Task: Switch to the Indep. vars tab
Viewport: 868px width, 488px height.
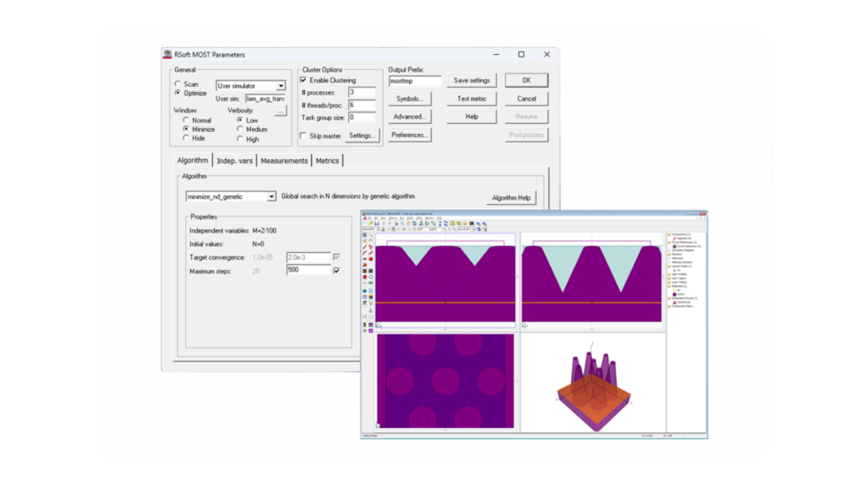Action: [234, 160]
